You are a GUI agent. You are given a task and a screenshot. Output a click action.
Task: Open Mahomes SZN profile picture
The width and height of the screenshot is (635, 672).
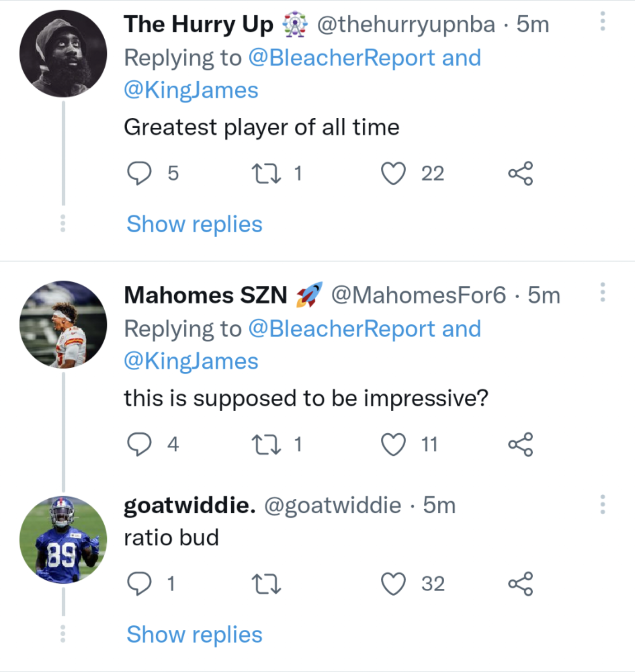63,325
